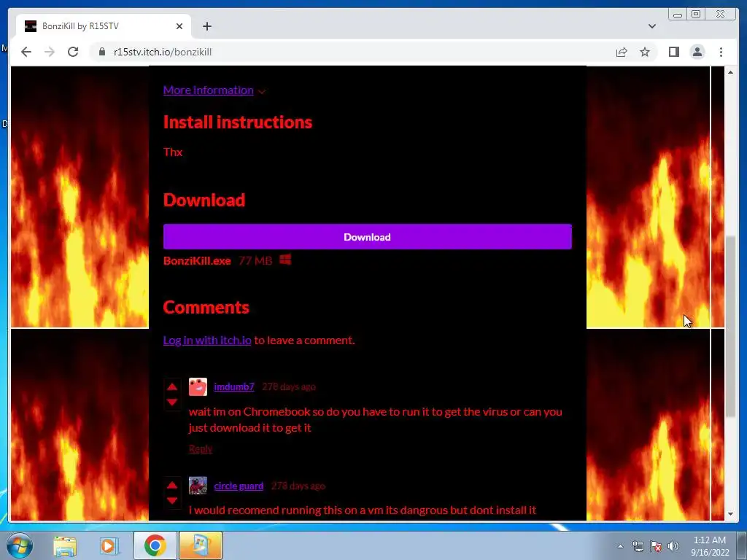Screen dimensions: 747x560
Task: Open the Windows Start menu
Action: click(19, 545)
